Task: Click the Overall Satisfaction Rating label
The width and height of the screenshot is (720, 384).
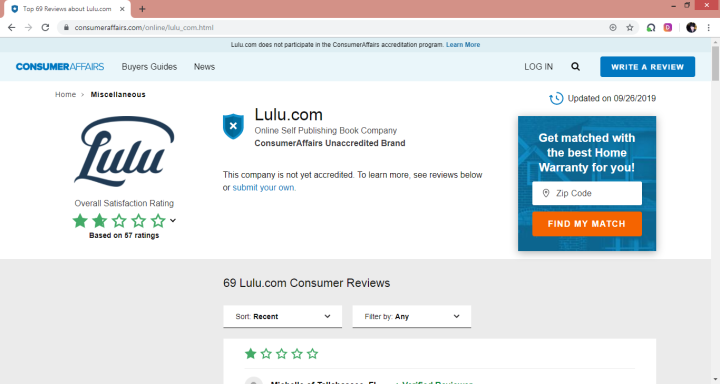Action: pyautogui.click(x=124, y=203)
